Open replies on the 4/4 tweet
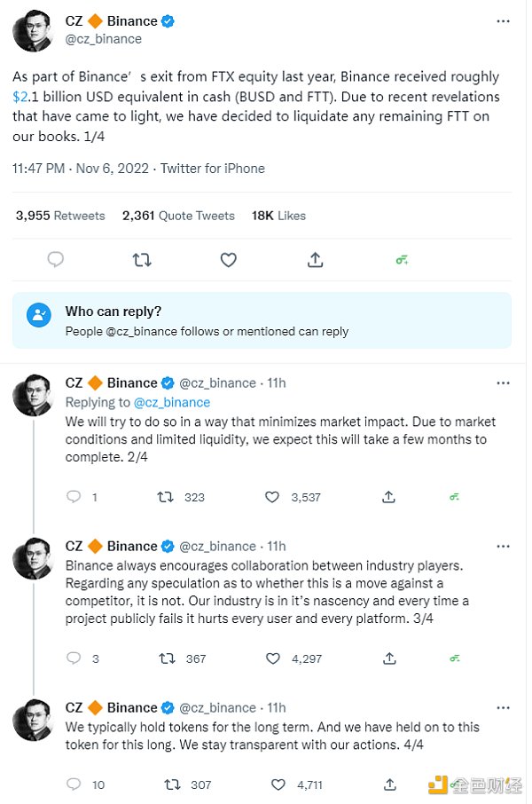532x804 pixels. (74, 784)
